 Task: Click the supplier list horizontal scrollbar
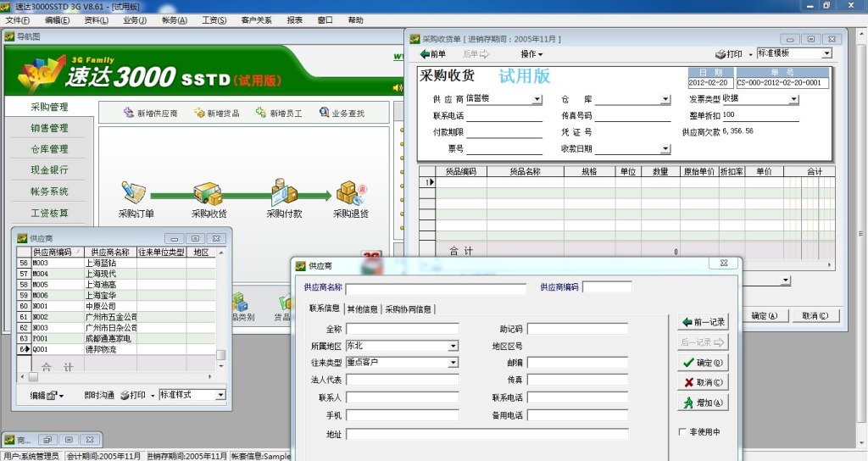116,376
